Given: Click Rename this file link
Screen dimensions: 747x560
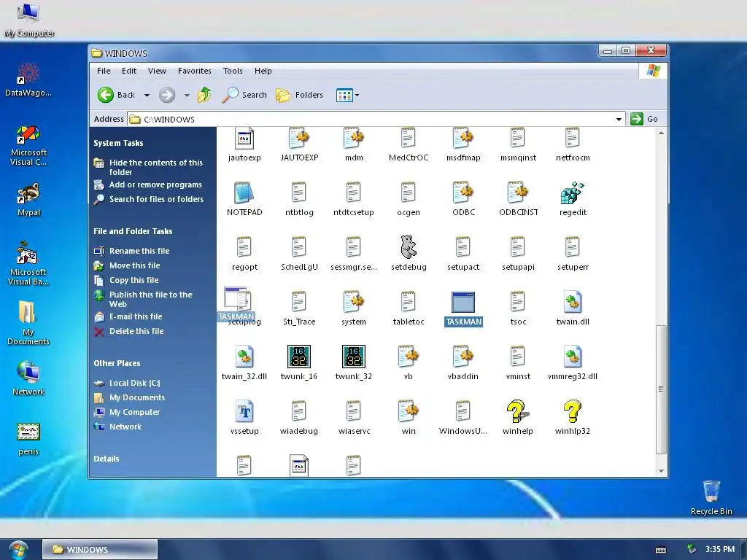Looking at the screenshot, I should (x=139, y=251).
